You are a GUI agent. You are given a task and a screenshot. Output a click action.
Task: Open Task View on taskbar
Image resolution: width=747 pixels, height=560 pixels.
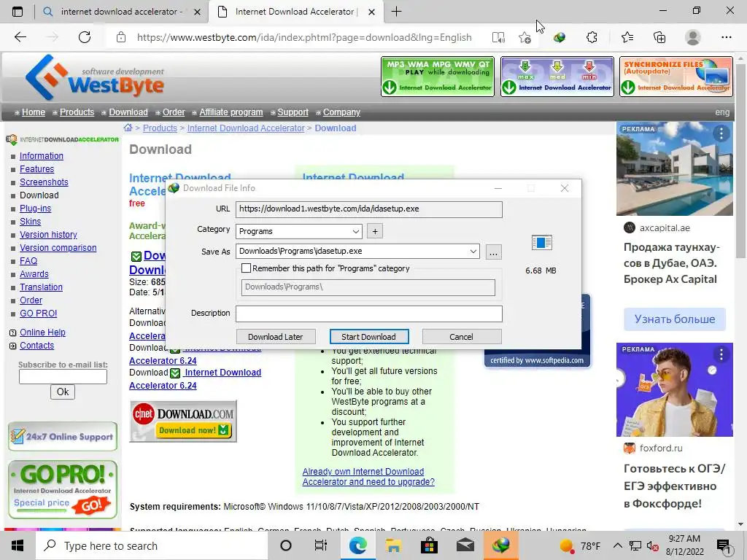point(321,545)
